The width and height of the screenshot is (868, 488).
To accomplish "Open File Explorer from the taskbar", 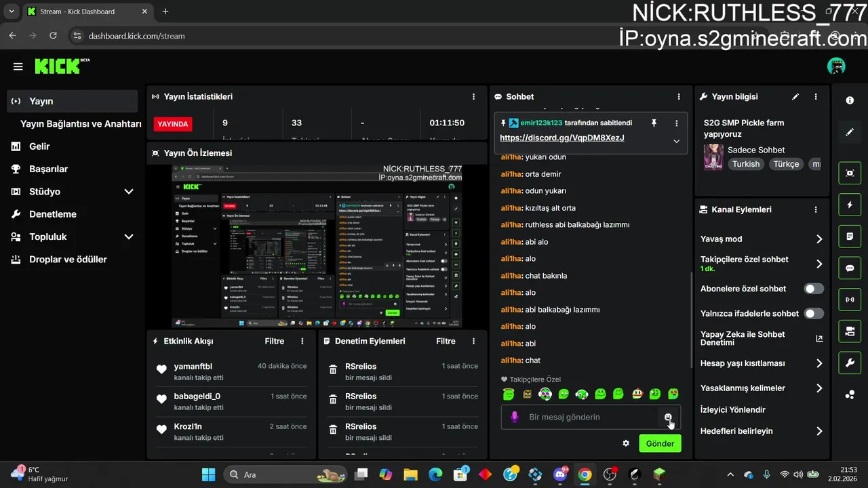I will [x=410, y=474].
